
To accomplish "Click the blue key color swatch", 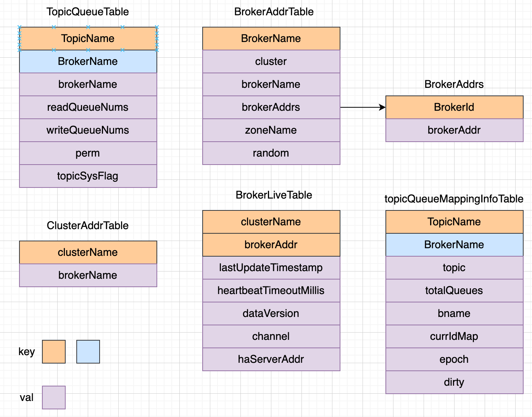I will click(x=88, y=352).
